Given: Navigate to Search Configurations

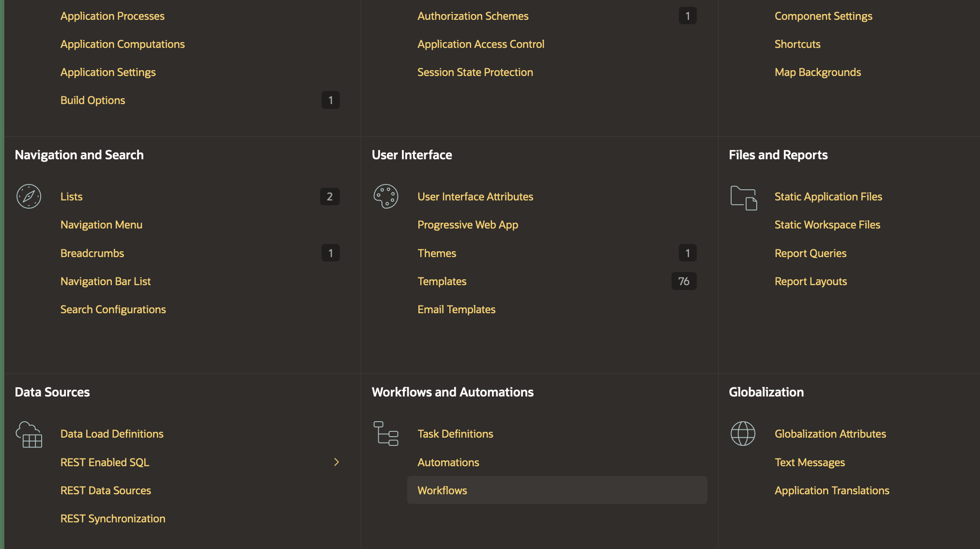Looking at the screenshot, I should click(x=113, y=309).
